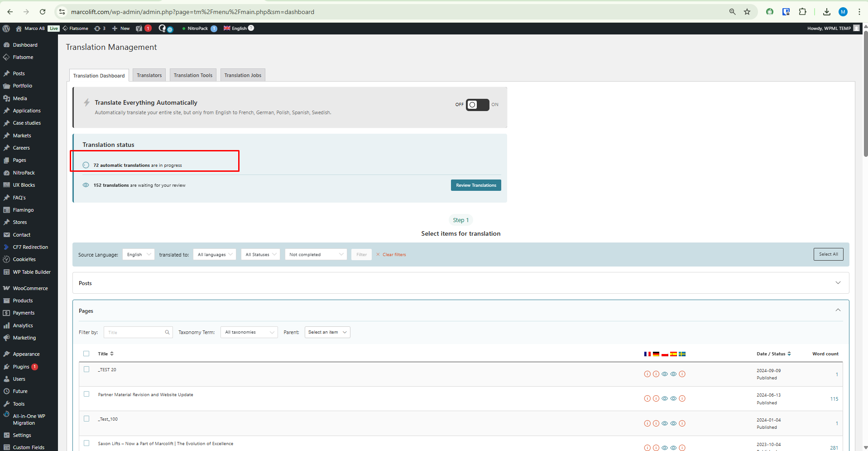
Task: Click the Filter button
Action: 362,254
